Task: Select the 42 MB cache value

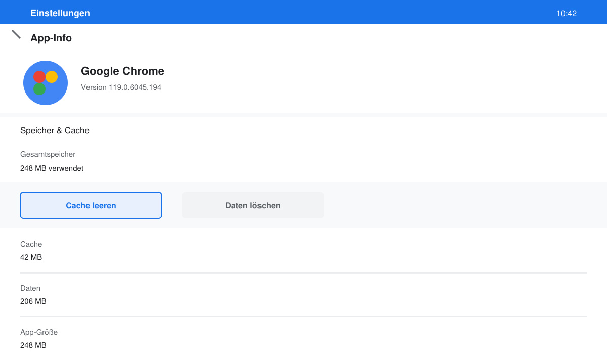Action: tap(31, 257)
